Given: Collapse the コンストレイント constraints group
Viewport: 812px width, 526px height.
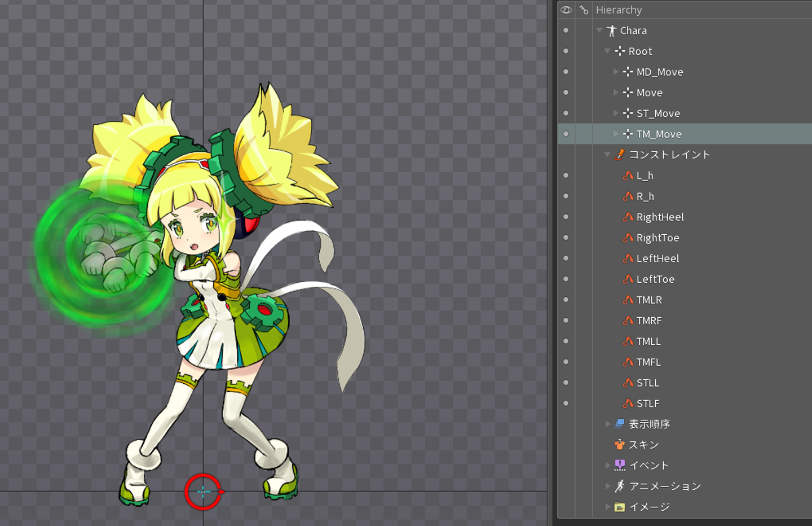Looking at the screenshot, I should coord(607,155).
